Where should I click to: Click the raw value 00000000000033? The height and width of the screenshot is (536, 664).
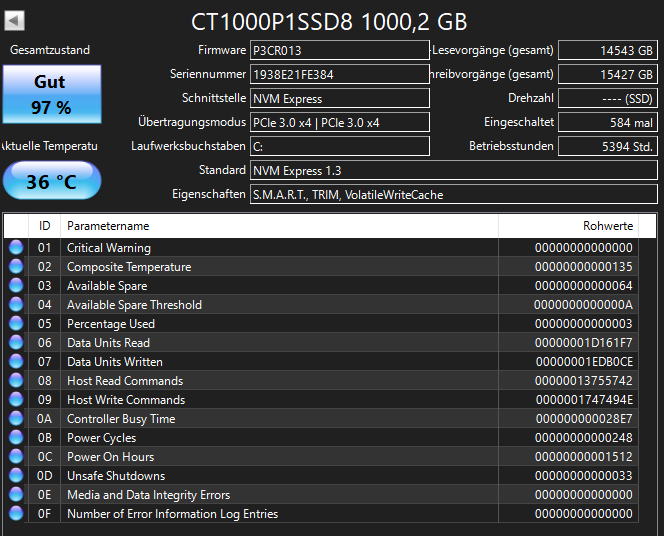[584, 475]
